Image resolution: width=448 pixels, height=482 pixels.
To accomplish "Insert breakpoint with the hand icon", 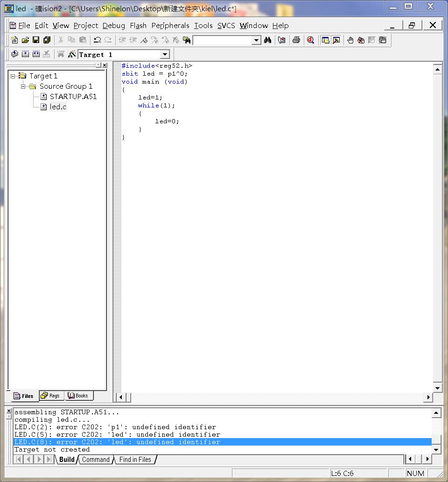I will pos(350,40).
